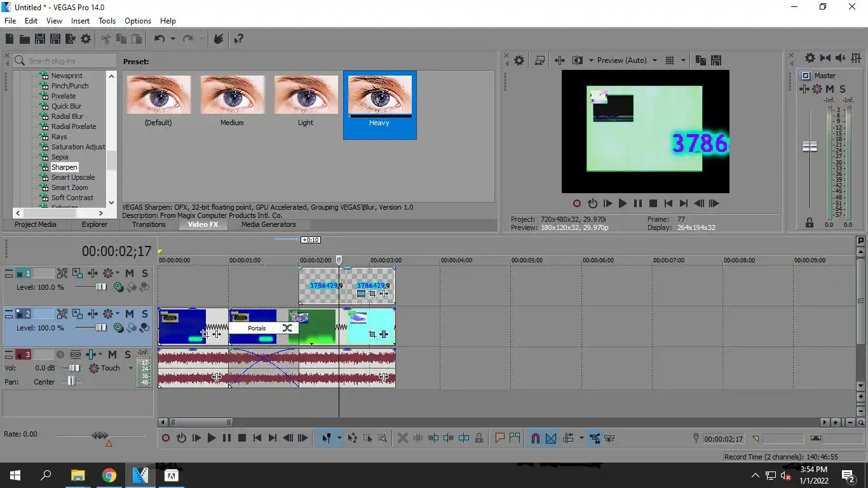Click the Search plug-ins field

(65, 60)
